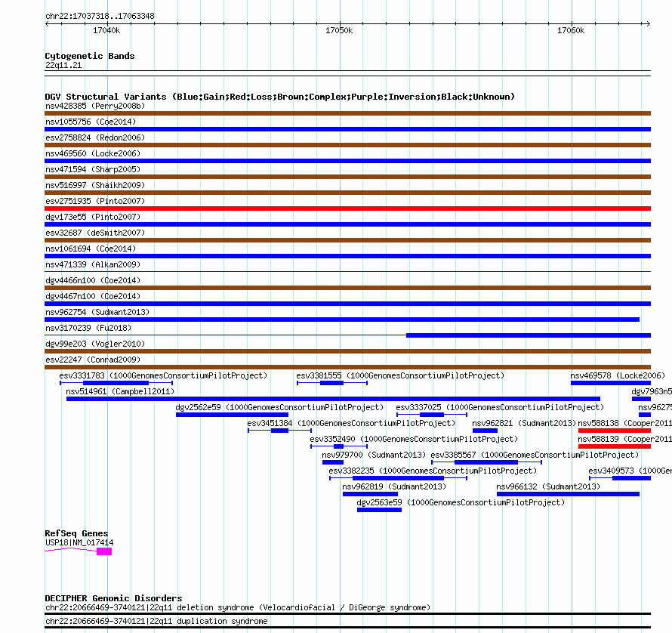Select the nsv1055756 (Coe2014) blue gain bar
Screen dimensions: 672x633
point(347,129)
